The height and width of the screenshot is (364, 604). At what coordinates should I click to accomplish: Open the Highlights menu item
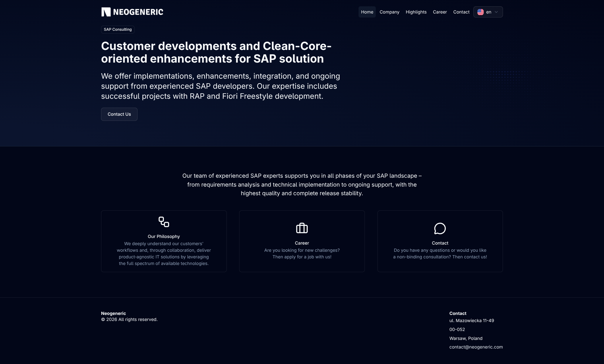[416, 12]
